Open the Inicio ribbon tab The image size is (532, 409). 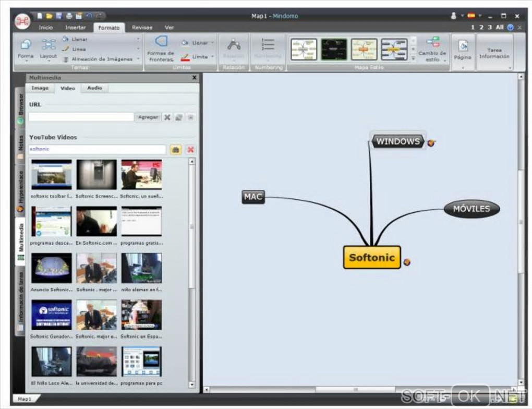(x=45, y=28)
